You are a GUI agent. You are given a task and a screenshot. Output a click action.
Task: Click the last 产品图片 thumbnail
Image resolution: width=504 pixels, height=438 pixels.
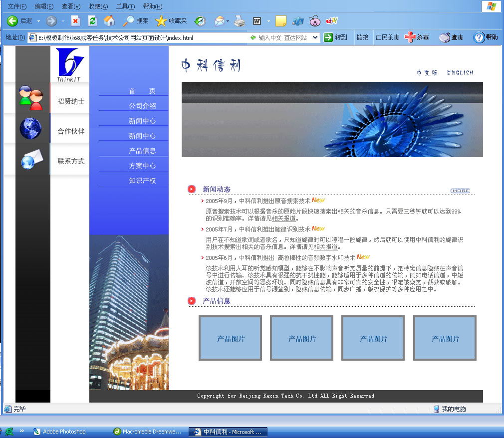(445, 338)
